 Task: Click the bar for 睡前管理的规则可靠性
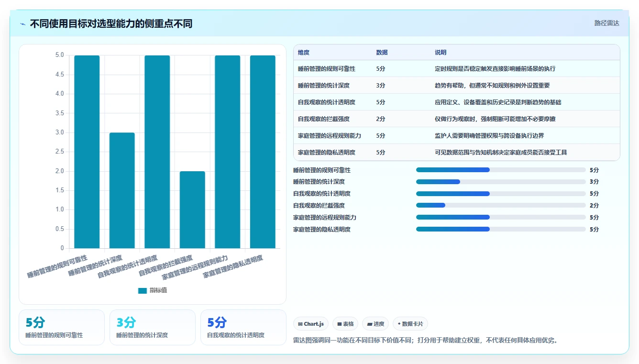point(87,152)
